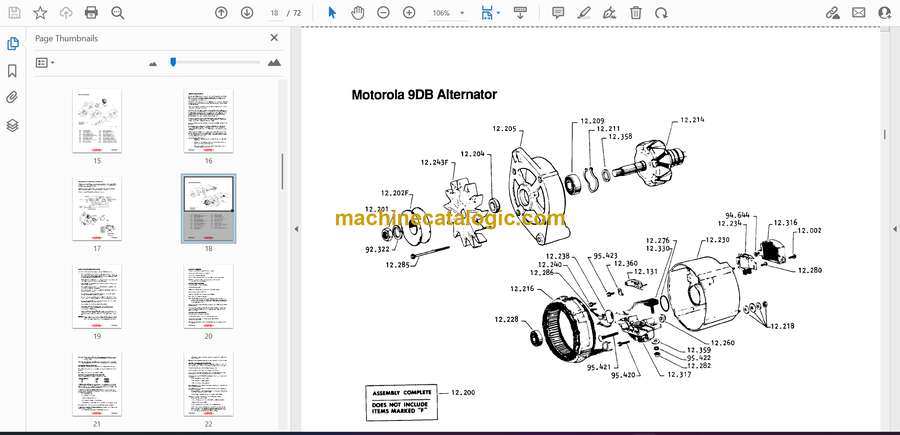Click the ASSEMBLY COMPLETE note box
This screenshot has width=900, height=435.
(x=401, y=402)
